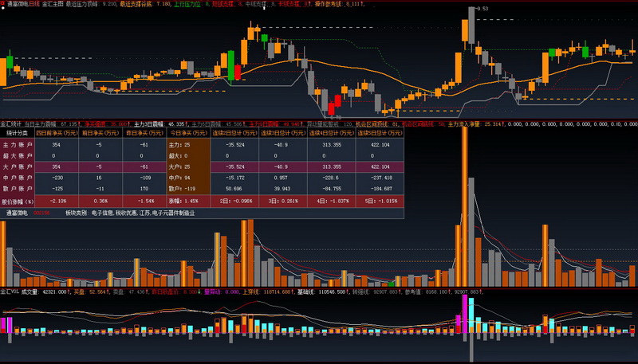Select the 金汇主图 indicator name

53,4
